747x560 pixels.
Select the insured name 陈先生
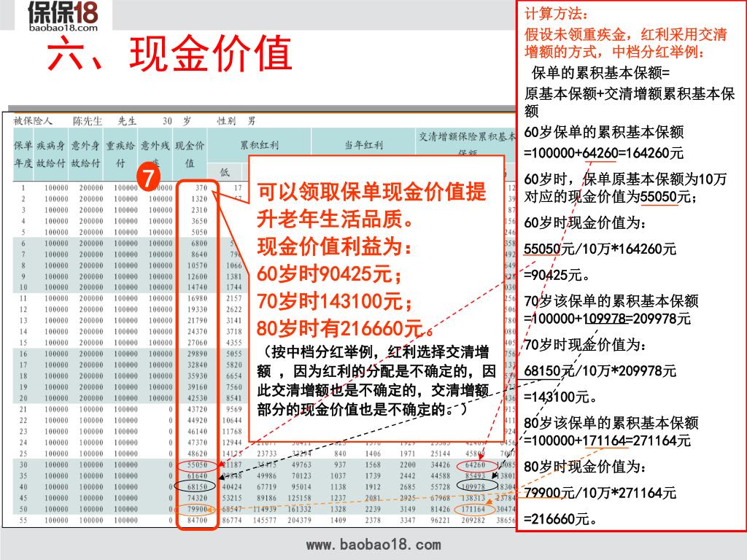88,121
